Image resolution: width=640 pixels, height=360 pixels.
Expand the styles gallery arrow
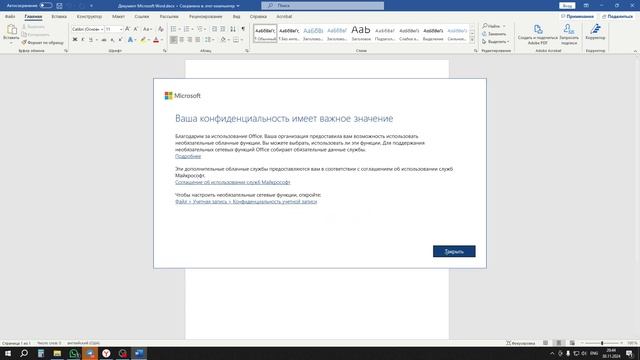point(472,40)
